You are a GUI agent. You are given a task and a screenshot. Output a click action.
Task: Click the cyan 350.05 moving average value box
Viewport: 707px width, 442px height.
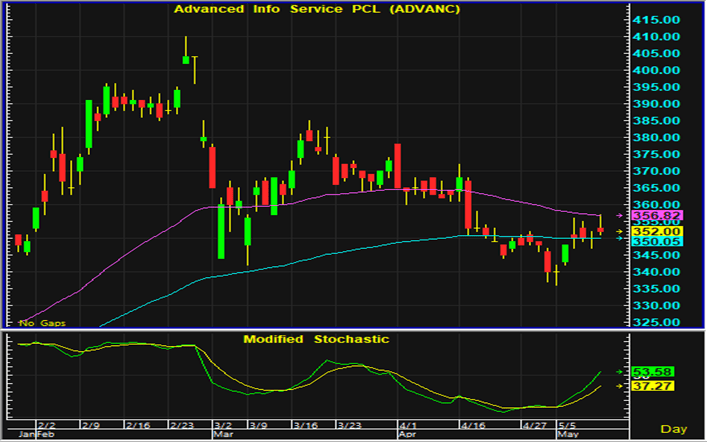657,241
